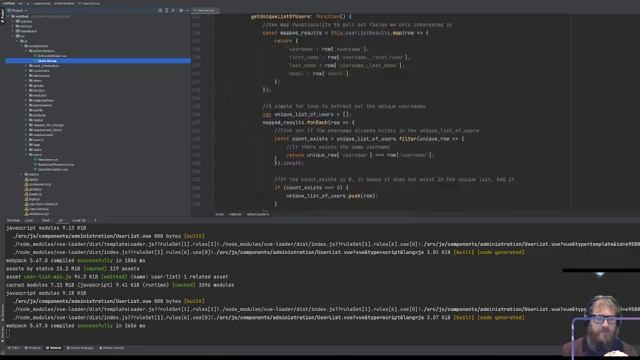Image resolution: width=640 pixels, height=360 pixels.
Task: Open the Problems tool window
Action: coord(33,348)
